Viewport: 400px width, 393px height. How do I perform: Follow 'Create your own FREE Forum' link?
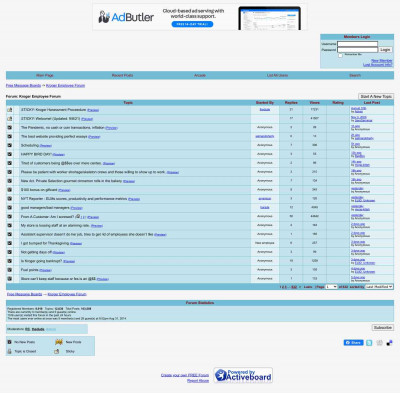coord(185,375)
